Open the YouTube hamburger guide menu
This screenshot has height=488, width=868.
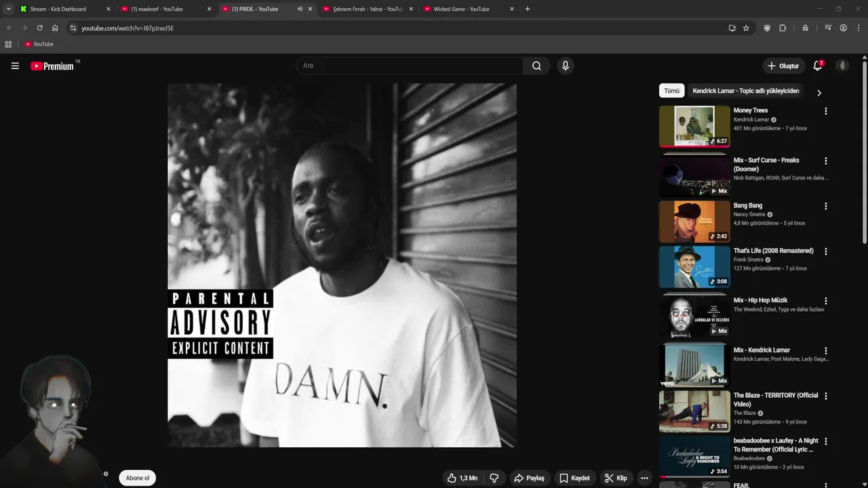tap(15, 66)
